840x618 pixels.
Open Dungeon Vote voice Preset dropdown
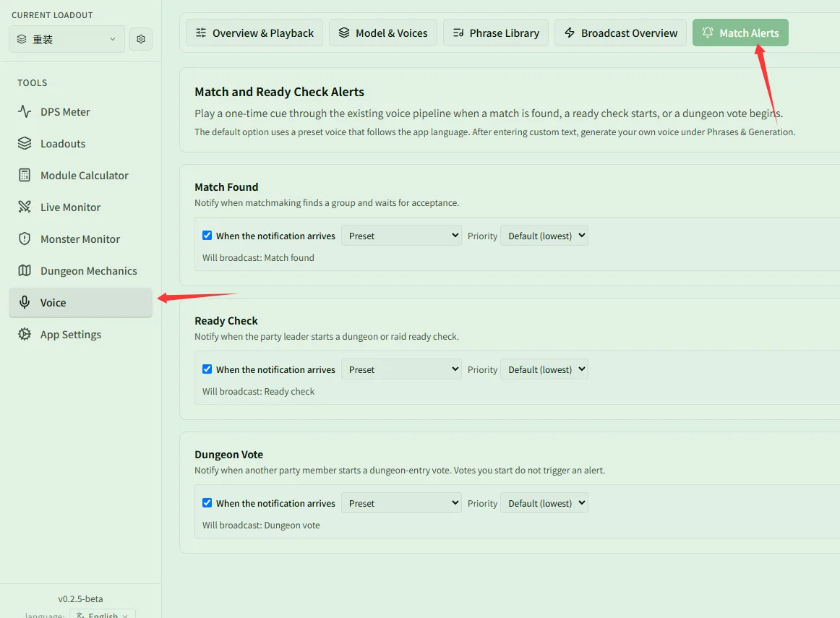401,503
